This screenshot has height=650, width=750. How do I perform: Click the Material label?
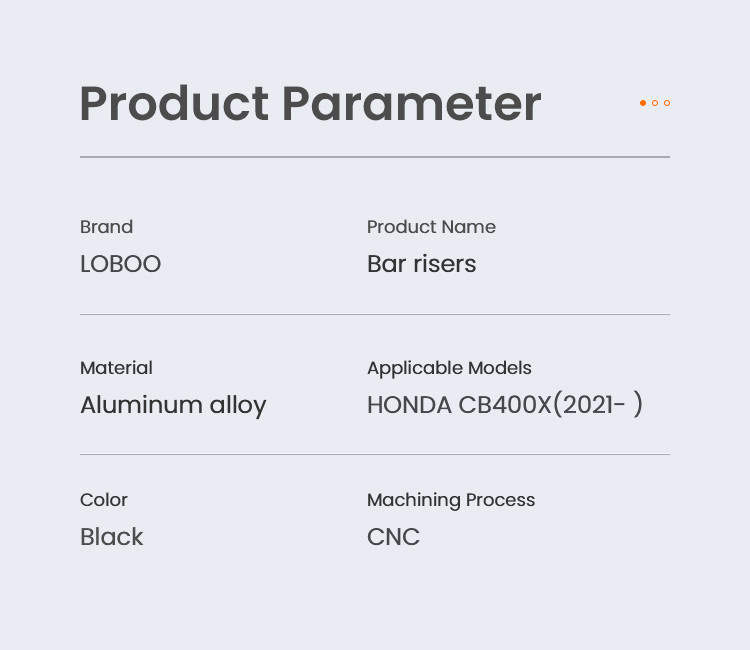(x=116, y=368)
